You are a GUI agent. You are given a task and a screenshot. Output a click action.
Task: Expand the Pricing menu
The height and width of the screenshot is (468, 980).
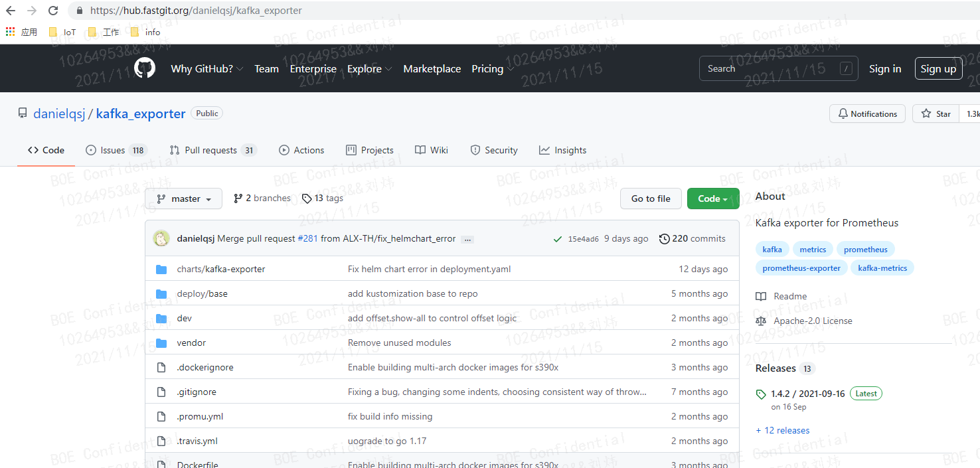tap(493, 68)
